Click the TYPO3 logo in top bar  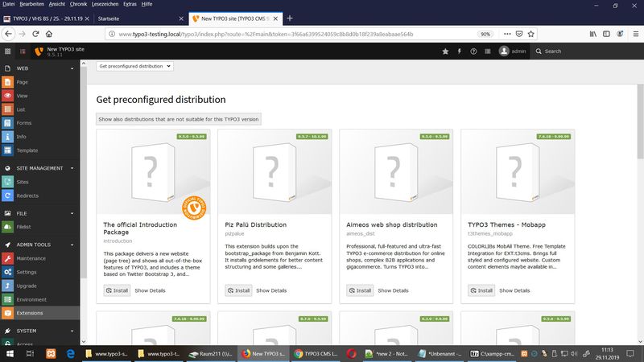tap(39, 51)
